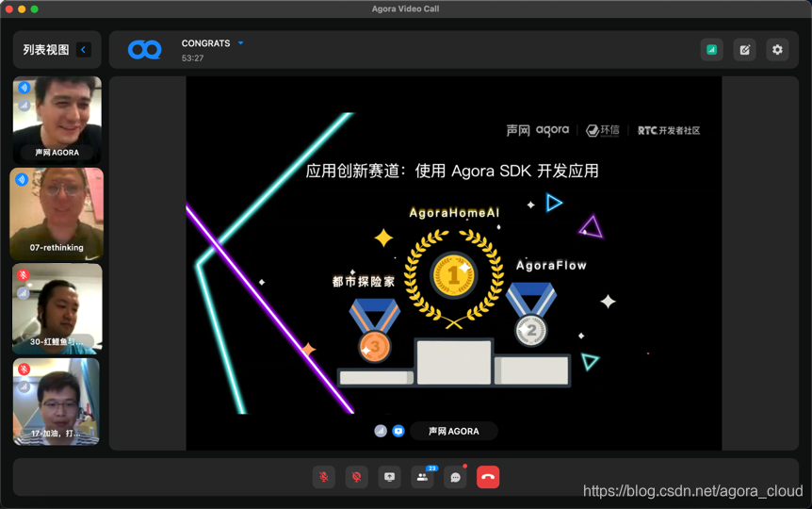Click speaker icon on 声网 AGORA thumbnail
The height and width of the screenshot is (509, 812).
click(24, 87)
